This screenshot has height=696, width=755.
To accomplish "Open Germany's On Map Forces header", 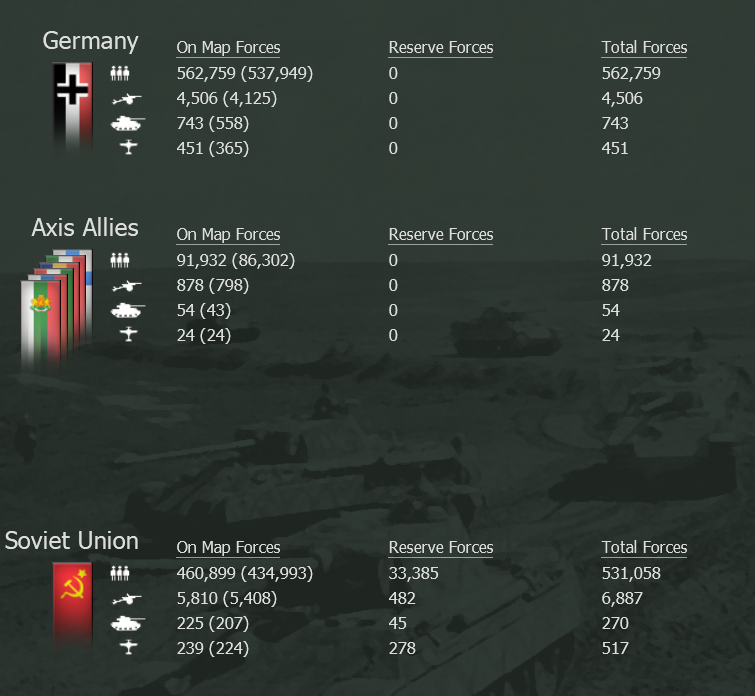I will click(x=228, y=48).
